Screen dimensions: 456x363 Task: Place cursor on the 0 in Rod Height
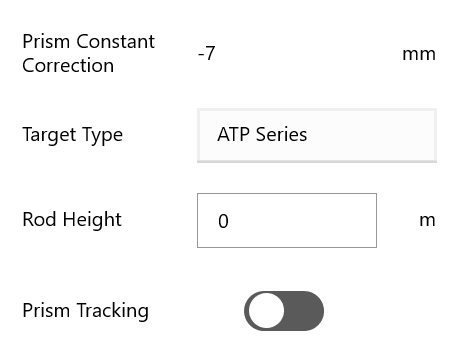(x=223, y=221)
